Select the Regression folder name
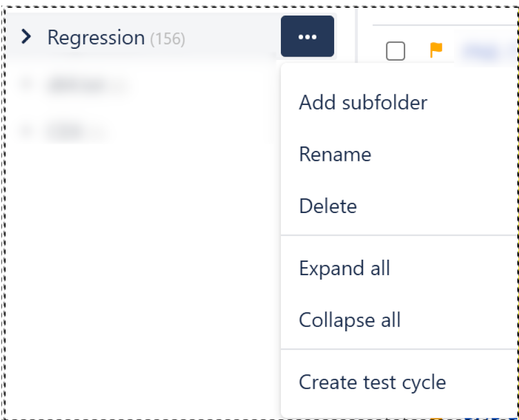Screen dimensions: 519x420 point(96,37)
